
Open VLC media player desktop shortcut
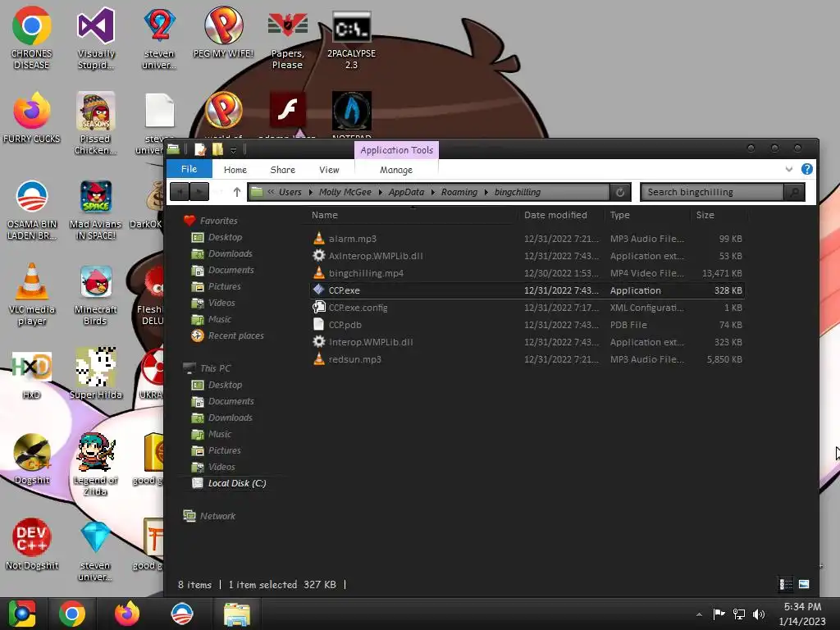point(32,294)
